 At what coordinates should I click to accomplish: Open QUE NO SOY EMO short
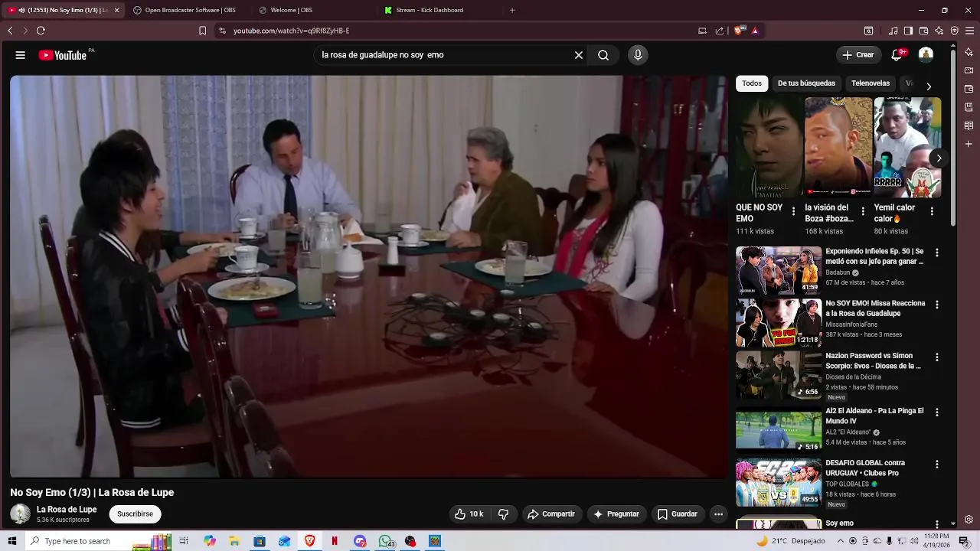pyautogui.click(x=769, y=147)
